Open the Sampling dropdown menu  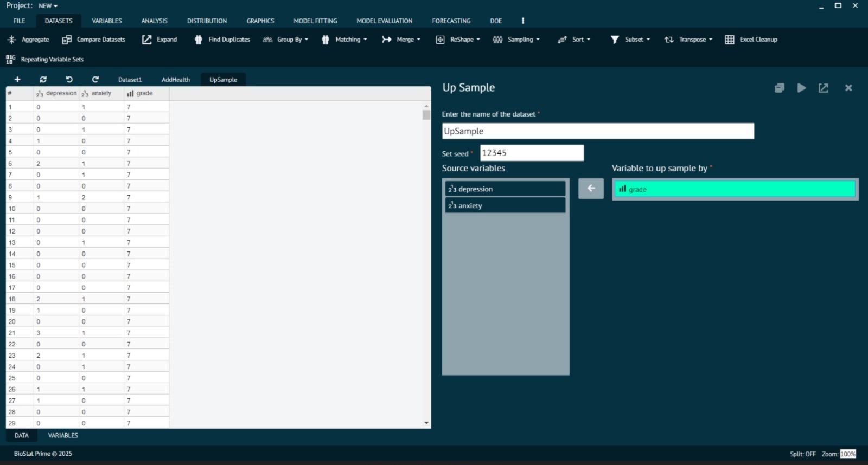[516, 40]
